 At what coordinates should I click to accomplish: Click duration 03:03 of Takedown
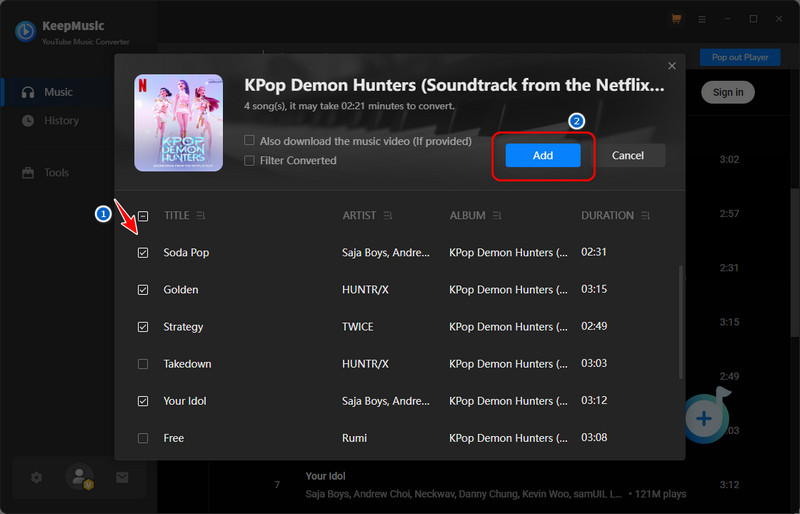point(594,363)
